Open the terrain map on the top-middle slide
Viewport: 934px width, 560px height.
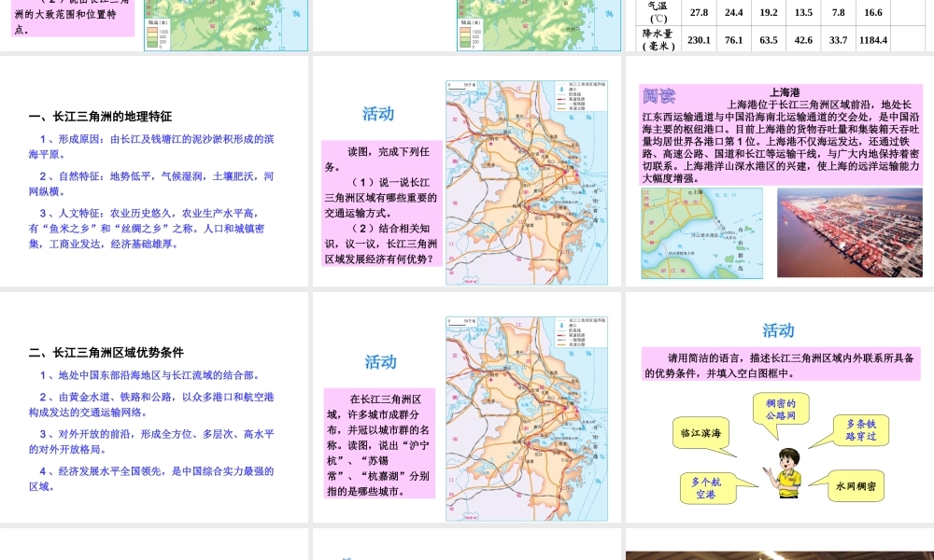[539, 25]
